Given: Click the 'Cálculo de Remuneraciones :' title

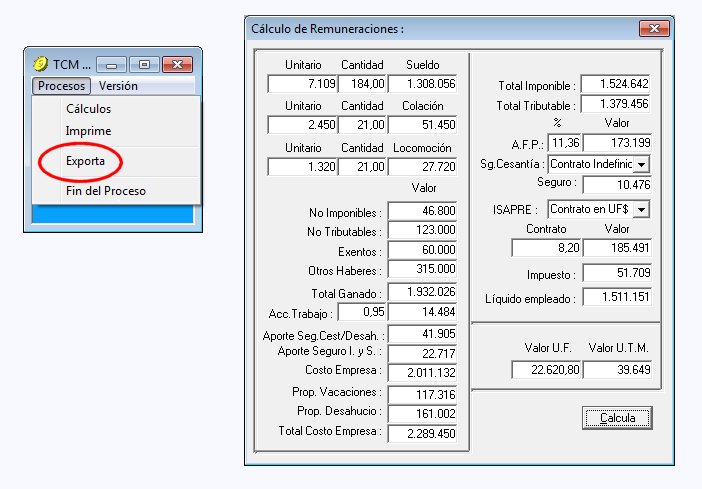Looking at the screenshot, I should pos(327,29).
